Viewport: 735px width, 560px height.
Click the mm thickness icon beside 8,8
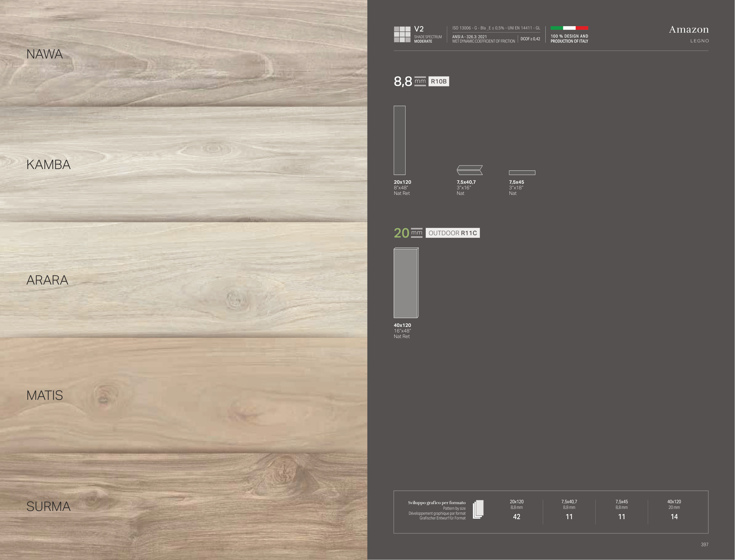click(x=420, y=81)
